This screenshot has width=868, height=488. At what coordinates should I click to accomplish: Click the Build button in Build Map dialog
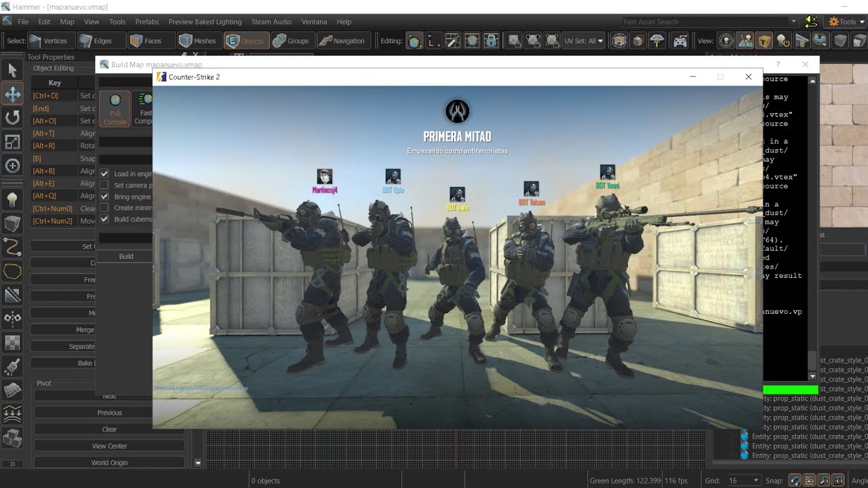point(125,256)
